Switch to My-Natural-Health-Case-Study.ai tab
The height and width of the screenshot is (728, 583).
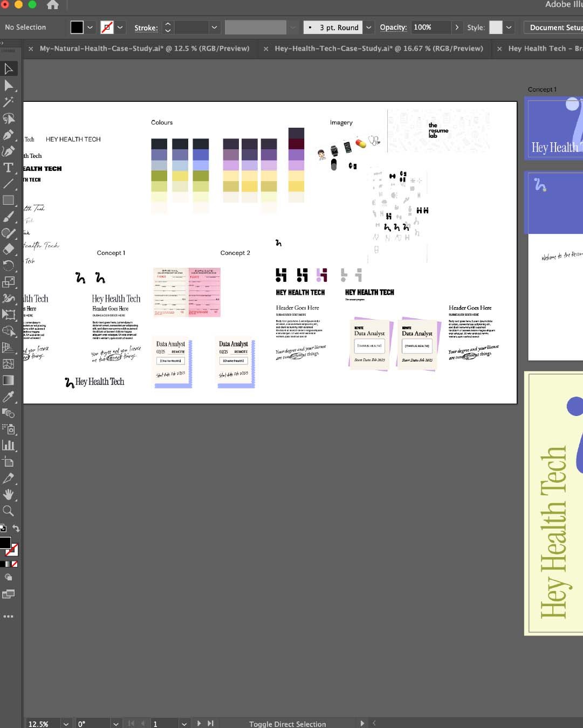tap(145, 48)
